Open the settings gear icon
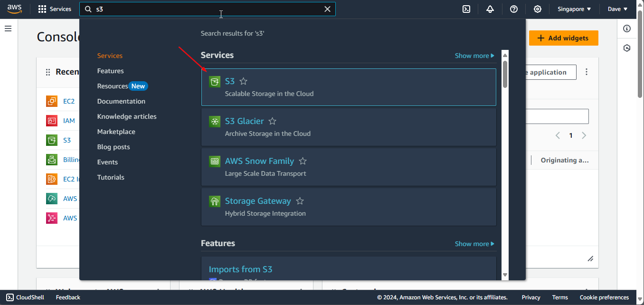 pos(537,9)
